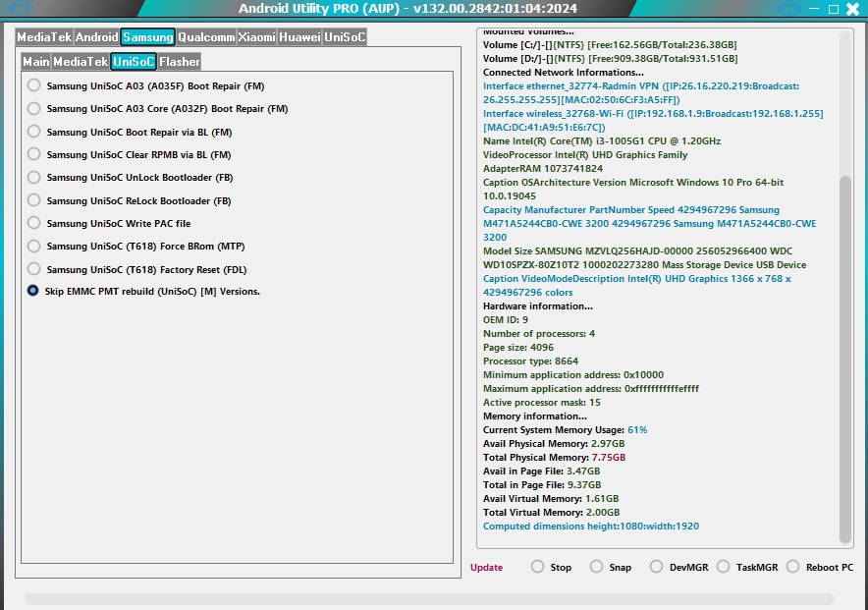This screenshot has width=868, height=610.
Task: Click the bottom progress bar
Action: [x=432, y=597]
